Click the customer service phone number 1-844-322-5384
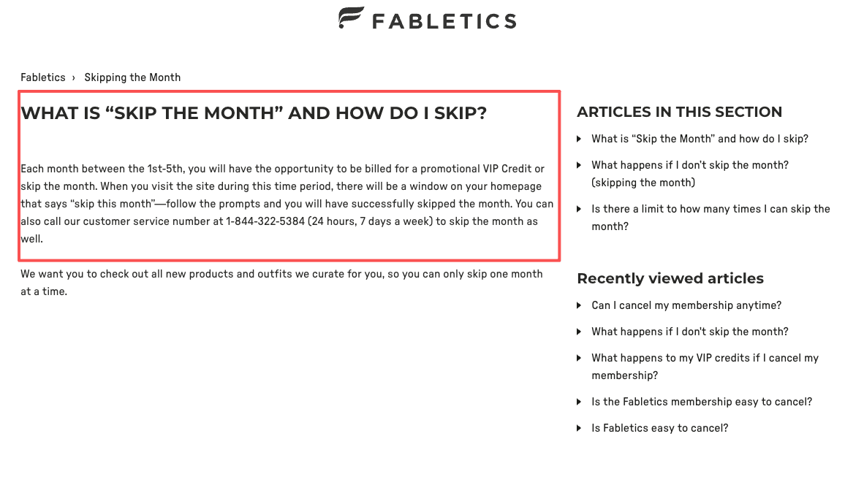 268,221
